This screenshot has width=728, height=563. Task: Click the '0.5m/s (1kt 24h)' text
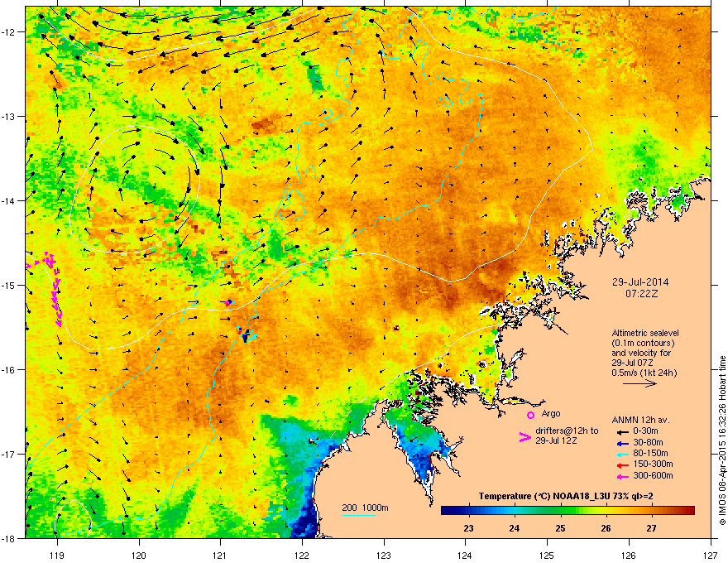(x=644, y=373)
